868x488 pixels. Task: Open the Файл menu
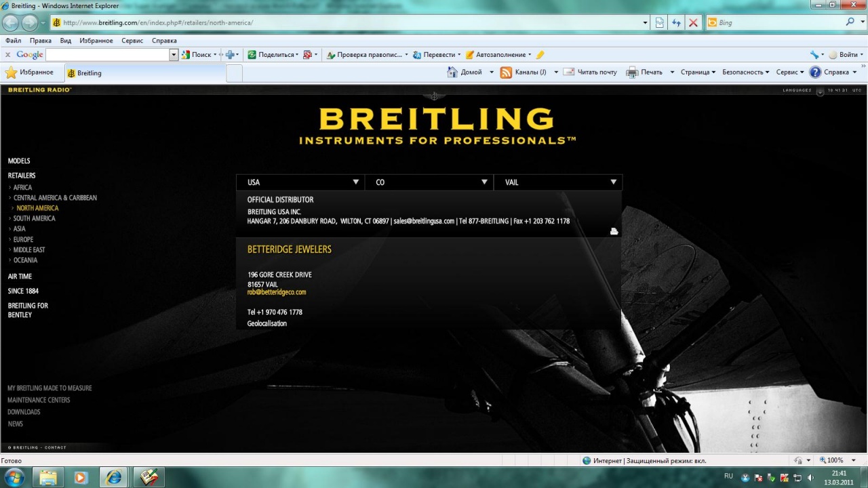coord(13,41)
